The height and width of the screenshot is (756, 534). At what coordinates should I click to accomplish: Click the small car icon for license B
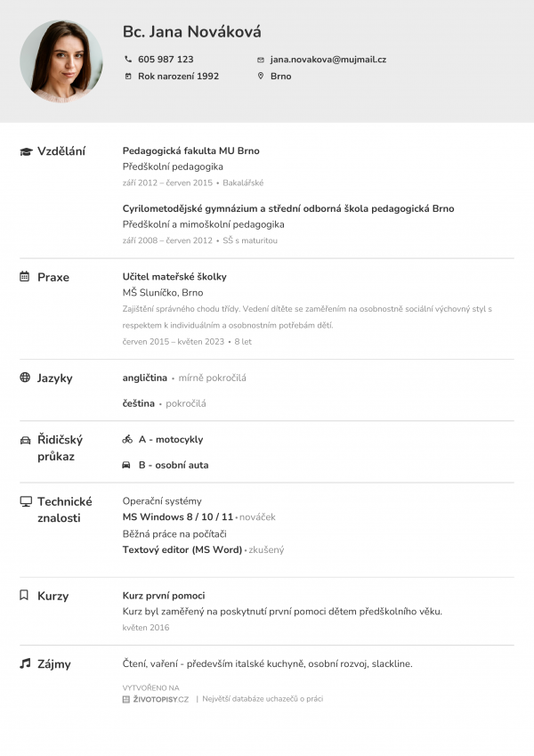click(x=127, y=465)
